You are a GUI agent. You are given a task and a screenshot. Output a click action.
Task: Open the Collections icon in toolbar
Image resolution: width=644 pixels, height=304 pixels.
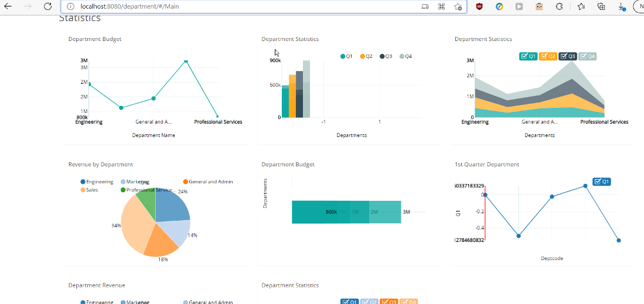(601, 6)
